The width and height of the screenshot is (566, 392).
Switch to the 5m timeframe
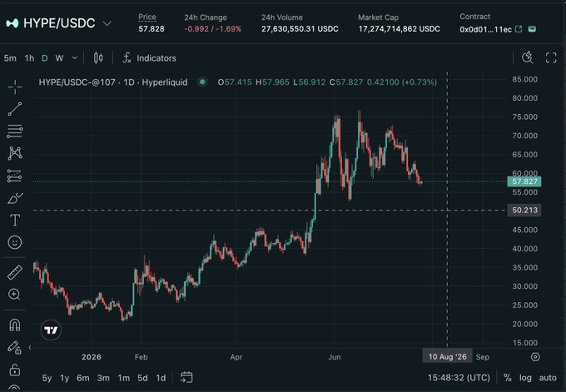[x=10, y=58]
